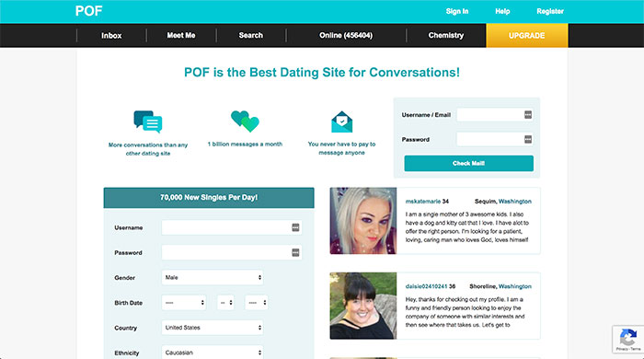Open the Birth Date year dropdown
The width and height of the screenshot is (644, 359).
pyautogui.click(x=257, y=303)
